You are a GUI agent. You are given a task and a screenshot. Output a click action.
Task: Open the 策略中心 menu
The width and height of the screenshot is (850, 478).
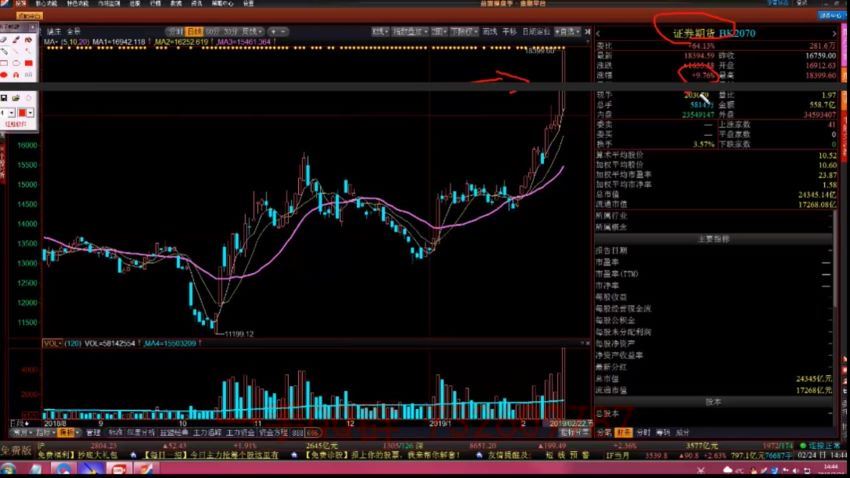222,3
